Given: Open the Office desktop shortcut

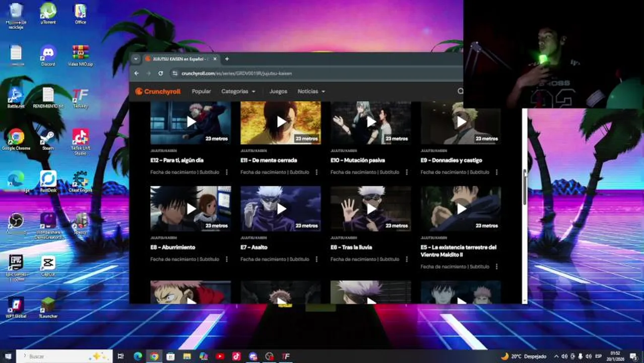Looking at the screenshot, I should [x=80, y=14].
